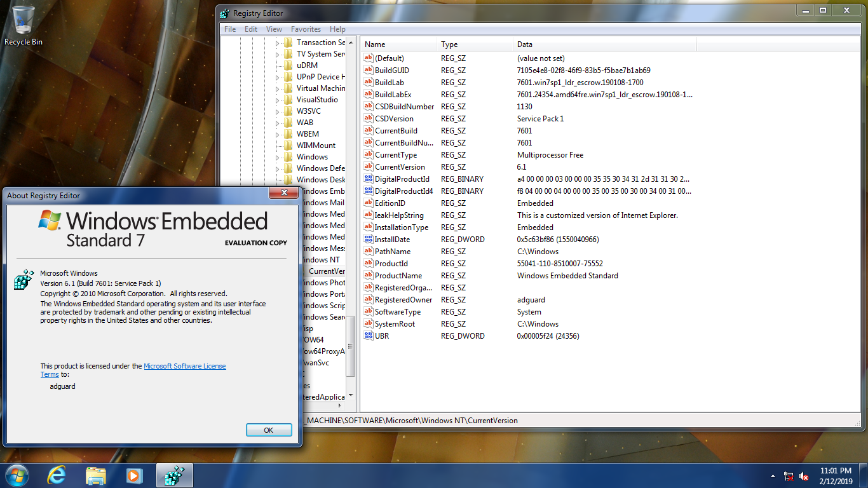Screen dimensions: 868x488
Task: Click the BuildLabEx value icon
Action: click(368, 94)
